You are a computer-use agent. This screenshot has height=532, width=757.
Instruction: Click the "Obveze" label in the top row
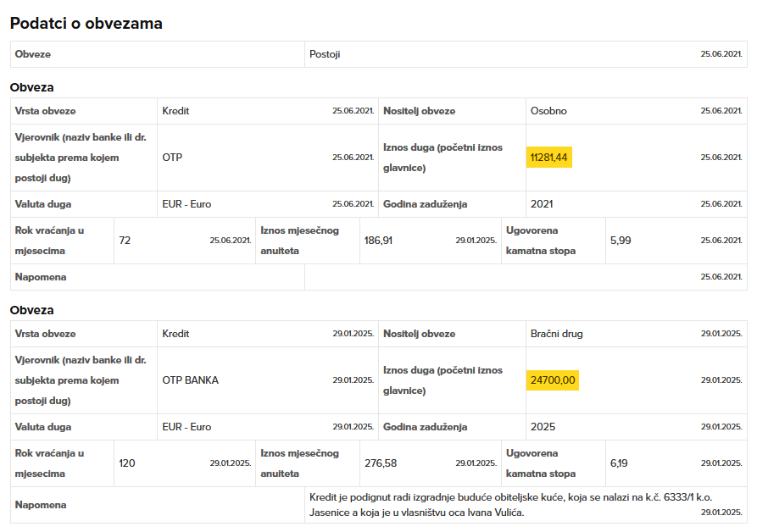point(33,54)
